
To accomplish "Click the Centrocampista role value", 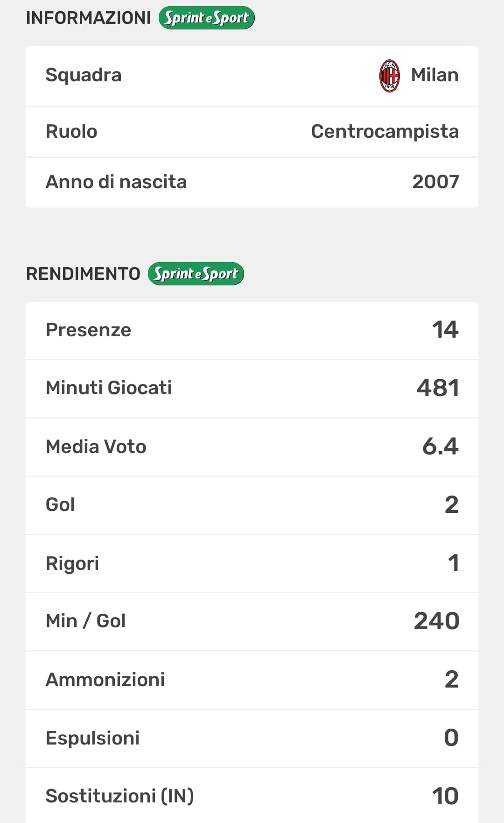I will (385, 131).
